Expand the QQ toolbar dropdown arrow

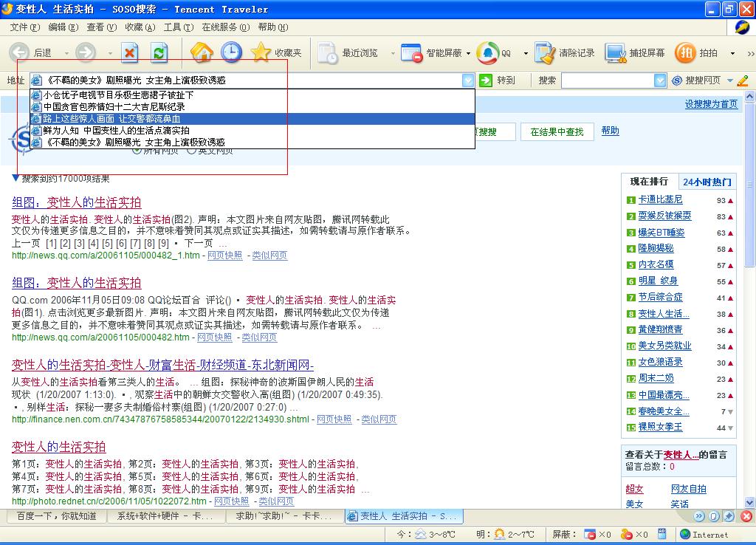[526, 53]
